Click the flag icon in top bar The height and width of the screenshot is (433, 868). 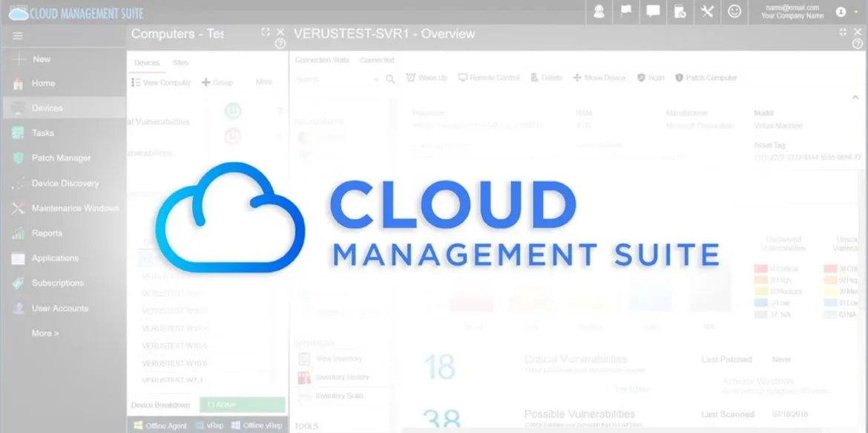pyautogui.click(x=626, y=12)
